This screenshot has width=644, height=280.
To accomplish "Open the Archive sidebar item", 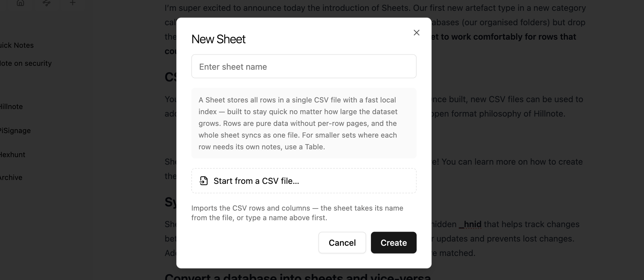I will click(11, 178).
